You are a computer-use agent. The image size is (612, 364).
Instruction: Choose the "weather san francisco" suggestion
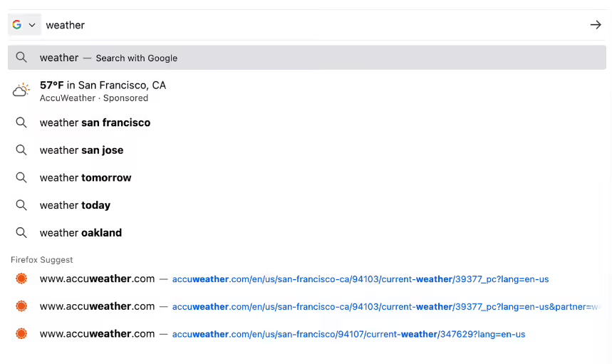pos(95,123)
